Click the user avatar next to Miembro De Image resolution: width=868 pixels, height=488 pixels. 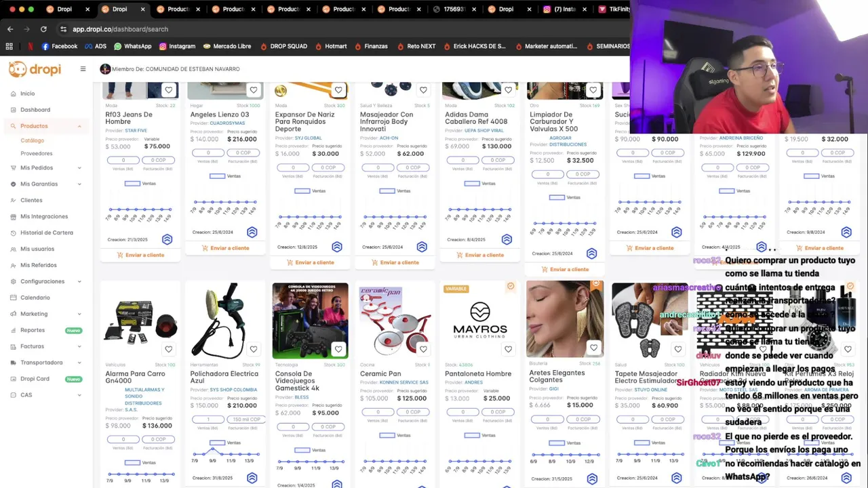(105, 69)
